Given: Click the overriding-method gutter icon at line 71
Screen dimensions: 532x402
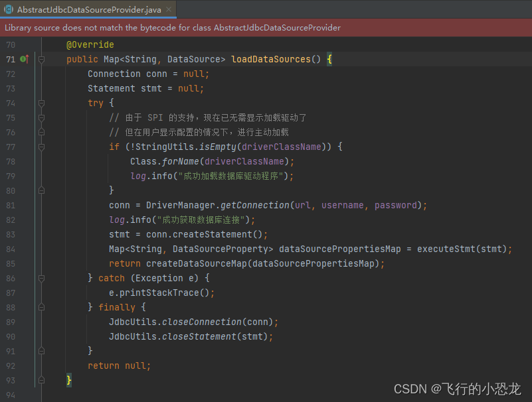Looking at the screenshot, I should click(25, 59).
